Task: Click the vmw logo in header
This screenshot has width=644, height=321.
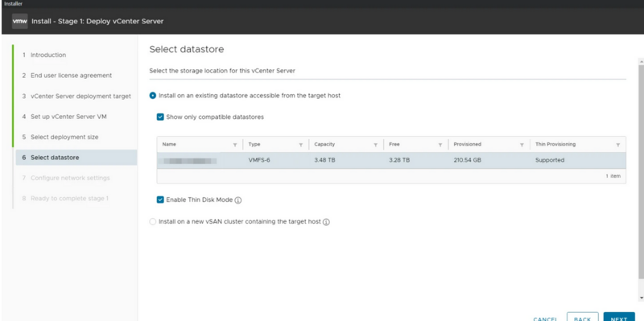Action: click(x=19, y=21)
